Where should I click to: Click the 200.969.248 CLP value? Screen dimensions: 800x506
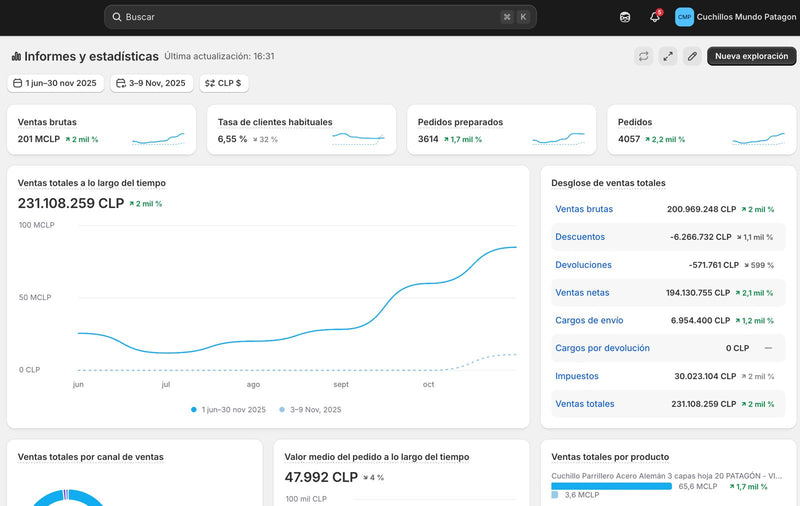[702, 209]
